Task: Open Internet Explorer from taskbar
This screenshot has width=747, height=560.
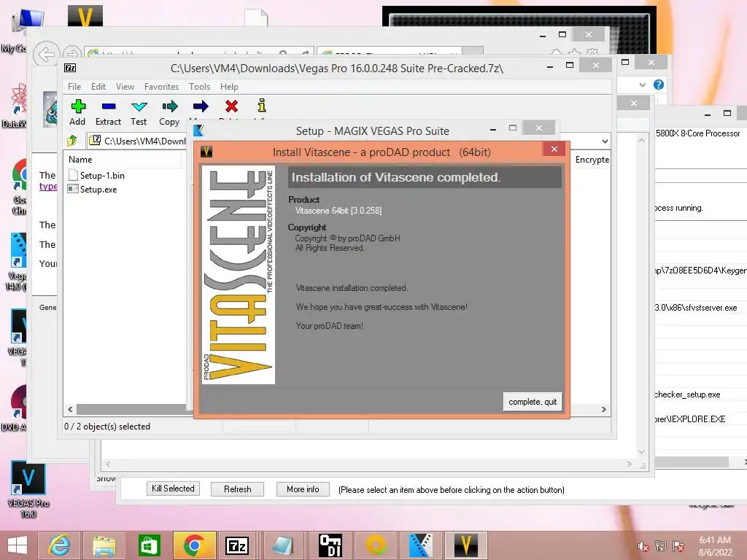Action: coord(59,545)
